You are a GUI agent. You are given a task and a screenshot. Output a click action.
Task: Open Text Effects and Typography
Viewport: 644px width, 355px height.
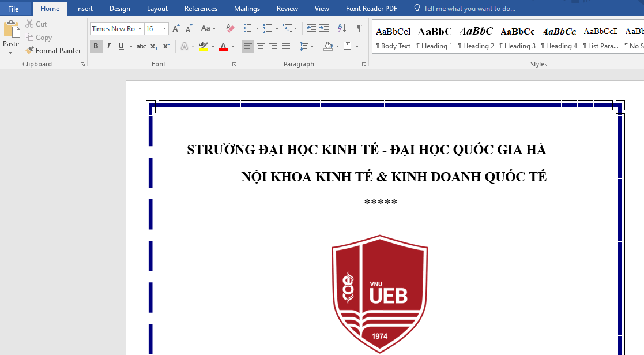click(x=184, y=47)
